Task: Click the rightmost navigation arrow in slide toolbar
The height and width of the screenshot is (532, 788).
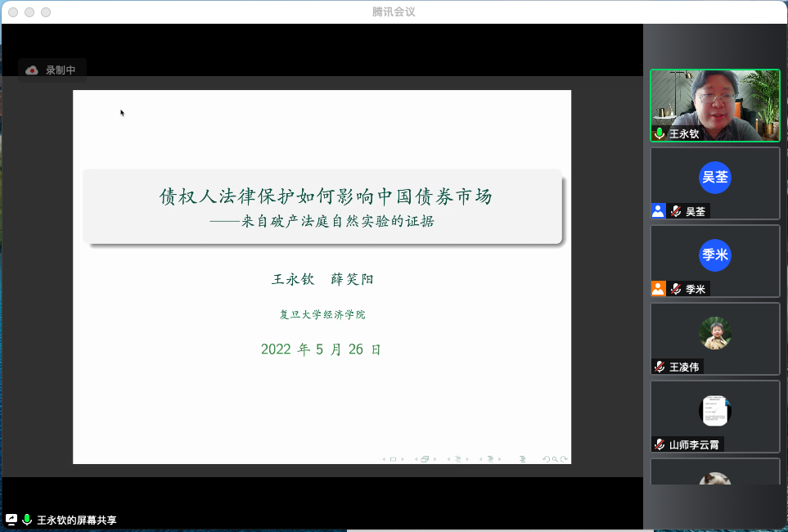Action: 499,459
